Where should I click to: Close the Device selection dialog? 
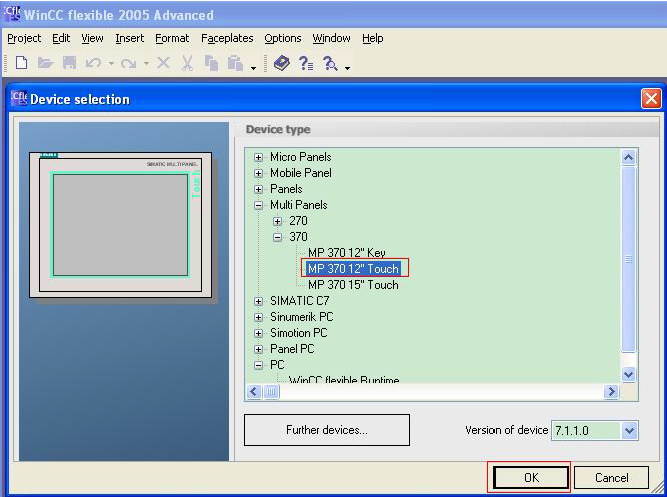[x=651, y=99]
